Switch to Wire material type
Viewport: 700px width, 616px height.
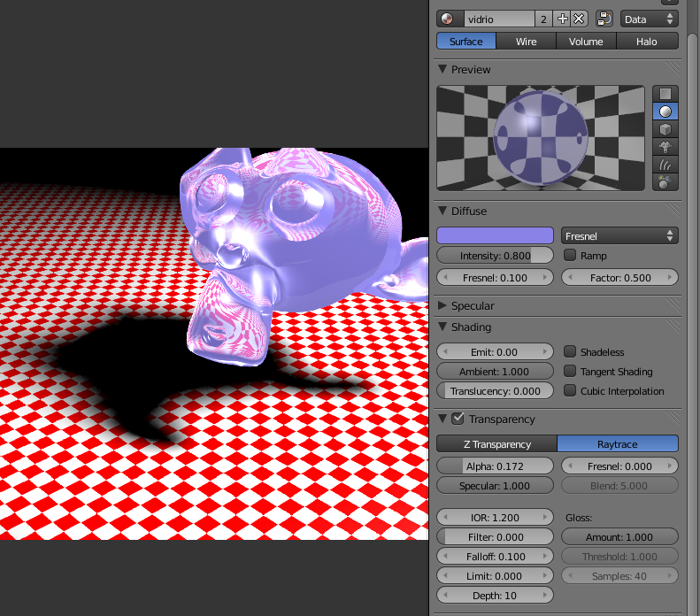pos(526,42)
